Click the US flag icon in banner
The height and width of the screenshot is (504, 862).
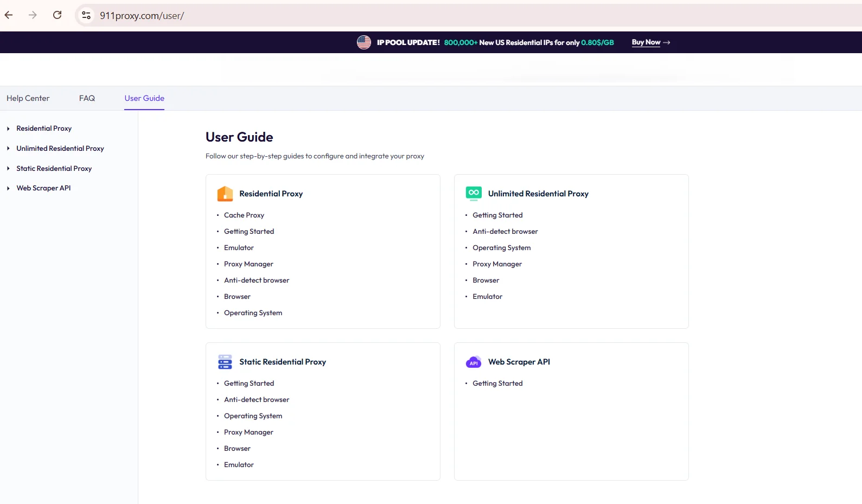(x=364, y=42)
